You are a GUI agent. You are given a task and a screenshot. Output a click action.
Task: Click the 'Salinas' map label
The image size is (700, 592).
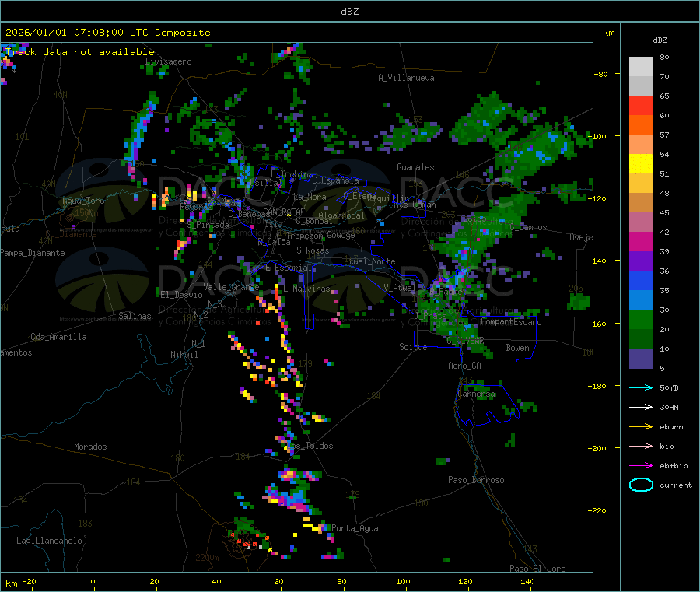coord(135,316)
